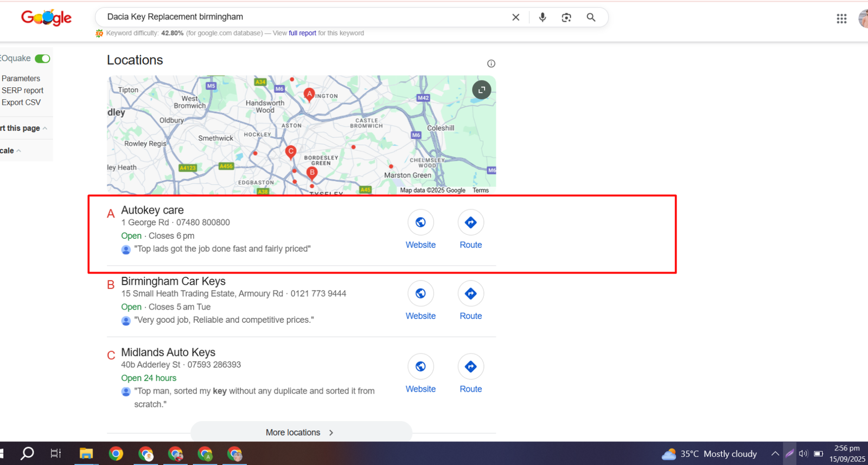Open Google Lens image search
The image size is (868, 465).
click(x=566, y=17)
